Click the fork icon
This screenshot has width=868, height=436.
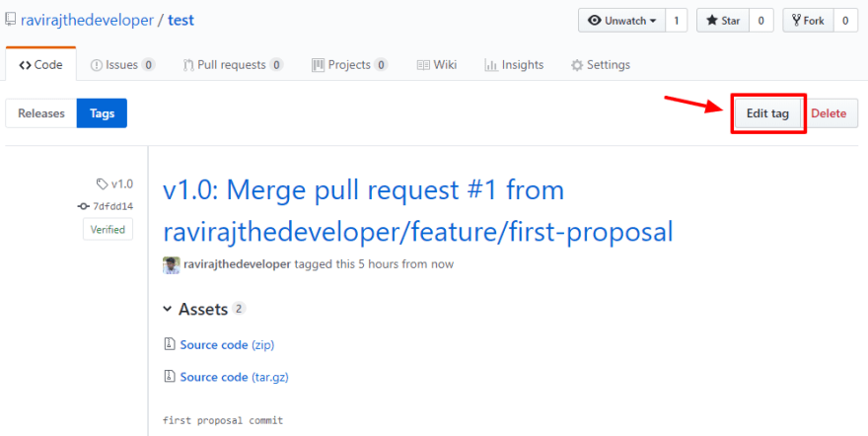(x=796, y=21)
